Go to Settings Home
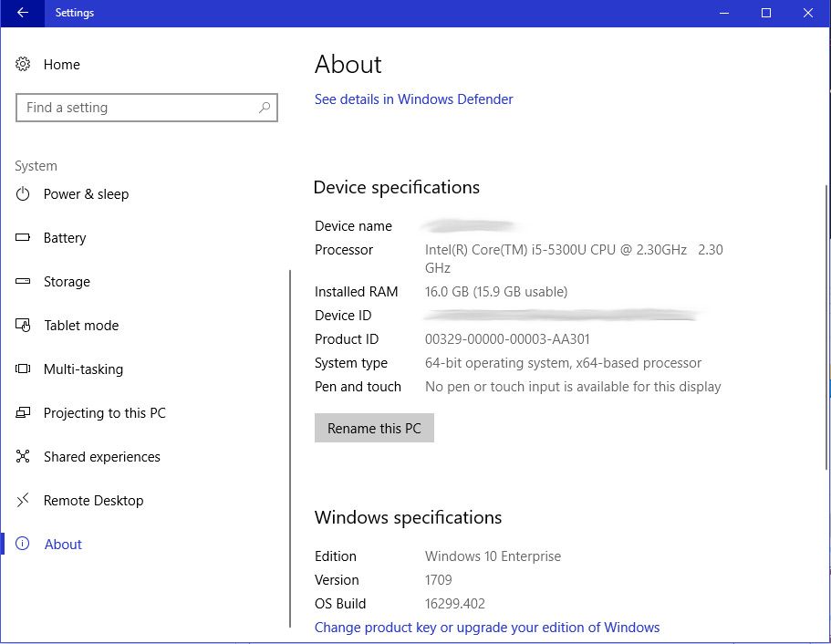Screen dimensions: 831x644 [x=61, y=64]
